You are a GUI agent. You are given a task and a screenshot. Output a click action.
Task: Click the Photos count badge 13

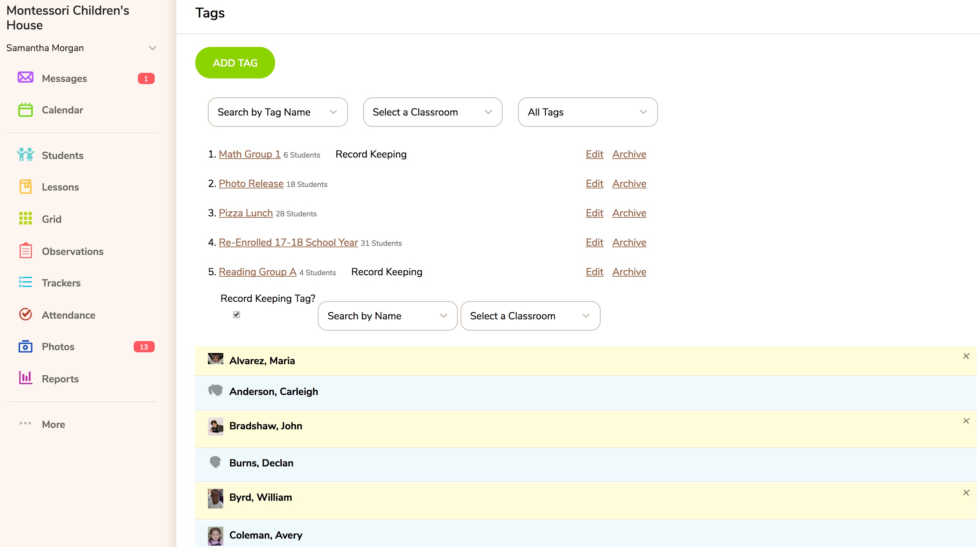(144, 347)
